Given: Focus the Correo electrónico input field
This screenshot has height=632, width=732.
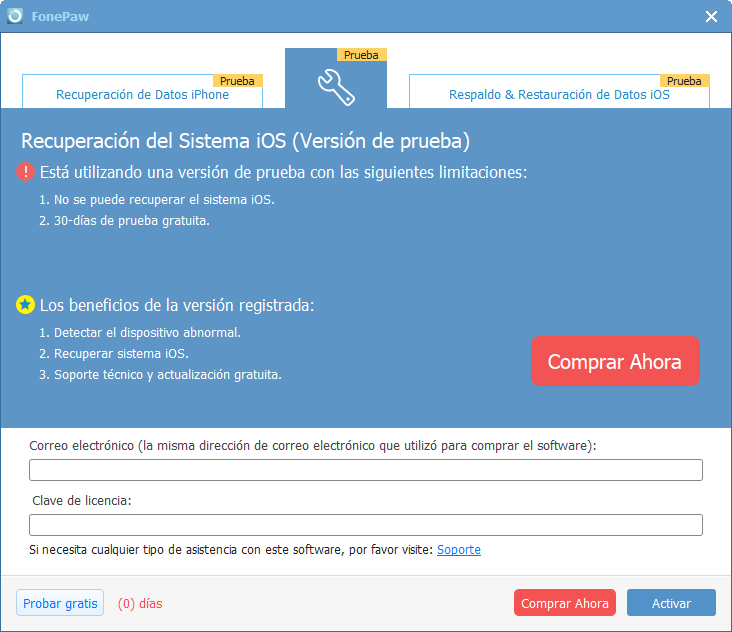Looking at the screenshot, I should 366,470.
